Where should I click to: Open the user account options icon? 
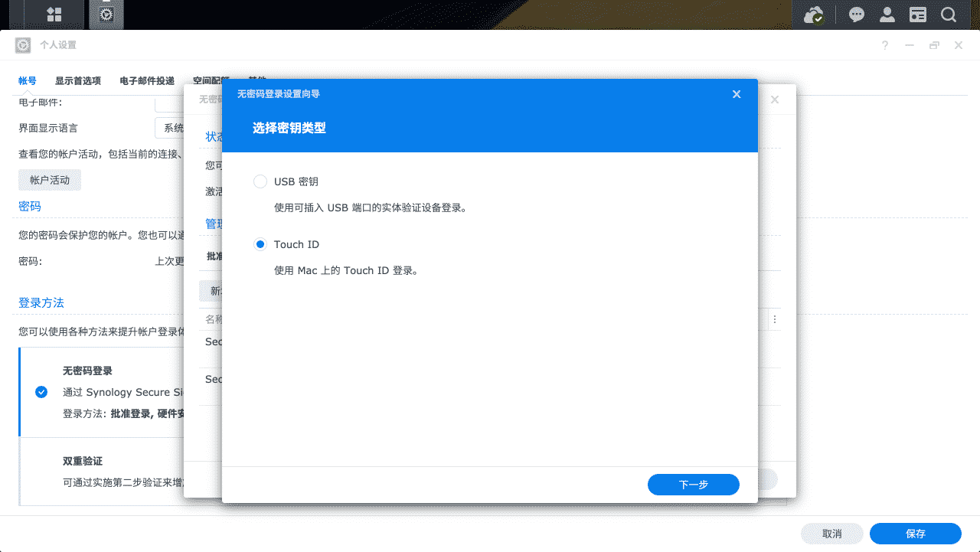[887, 15]
